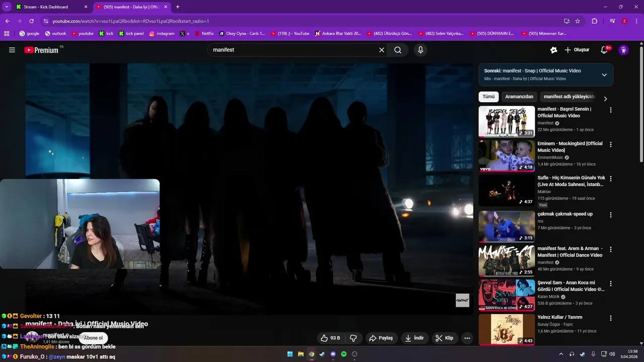Image resolution: width=644 pixels, height=362 pixels.
Task: Open Chrome extensions puzzle icon
Action: (x=594, y=21)
